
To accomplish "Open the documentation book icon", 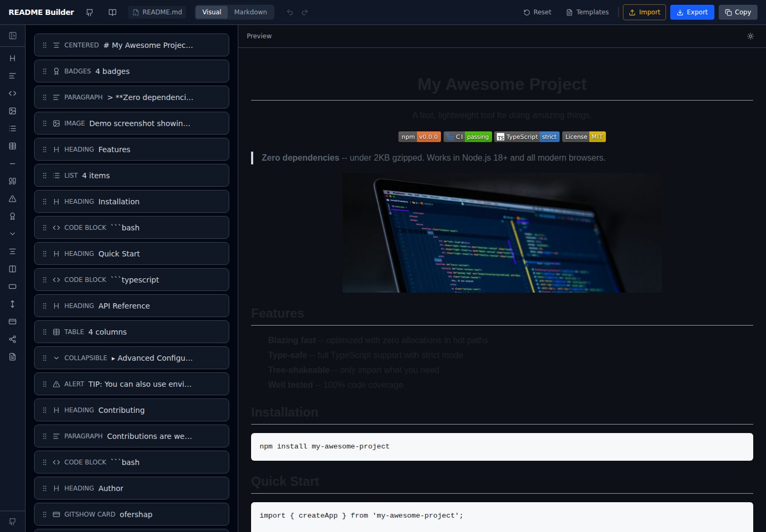I will click(112, 12).
